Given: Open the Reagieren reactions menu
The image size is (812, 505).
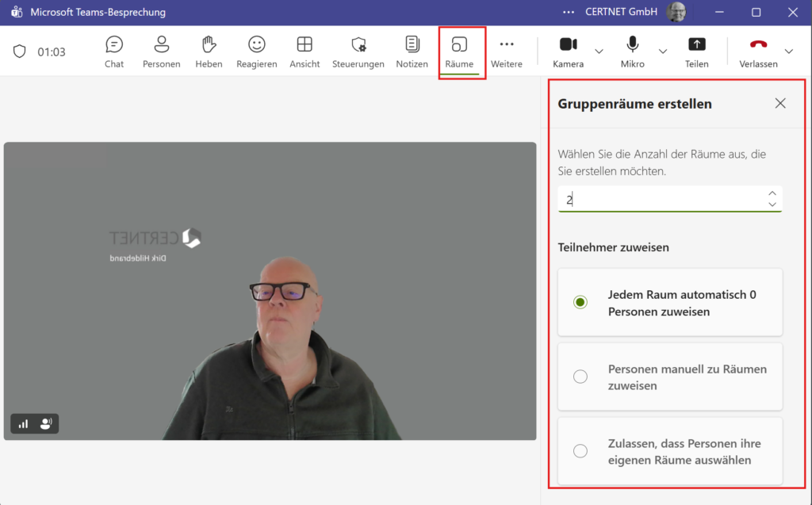Looking at the screenshot, I should point(256,51).
